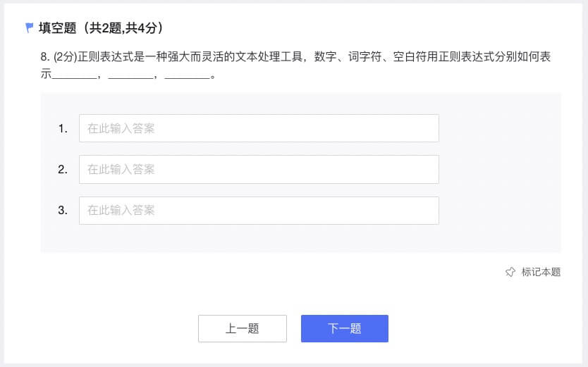This screenshot has height=367, width=588.
Task: Focus the third answer input field
Action: pos(259,211)
